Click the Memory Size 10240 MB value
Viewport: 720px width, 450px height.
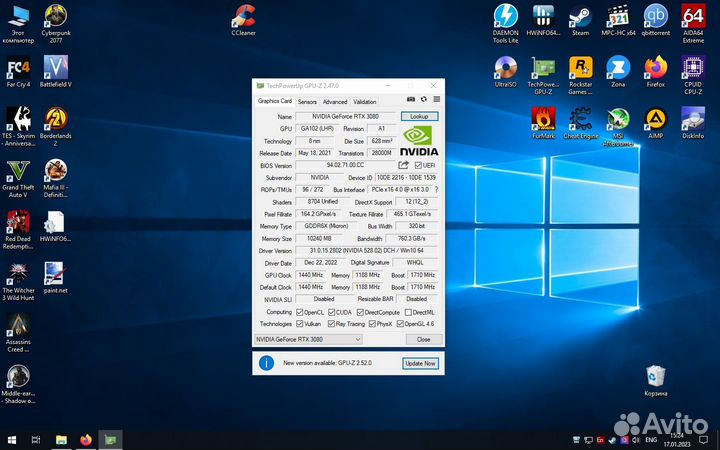coord(319,239)
